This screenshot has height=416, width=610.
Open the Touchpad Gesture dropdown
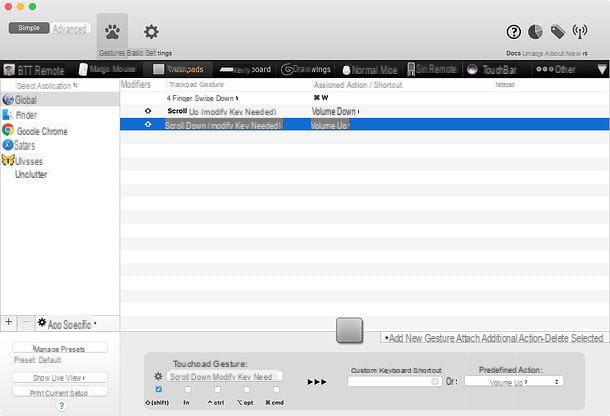224,376
